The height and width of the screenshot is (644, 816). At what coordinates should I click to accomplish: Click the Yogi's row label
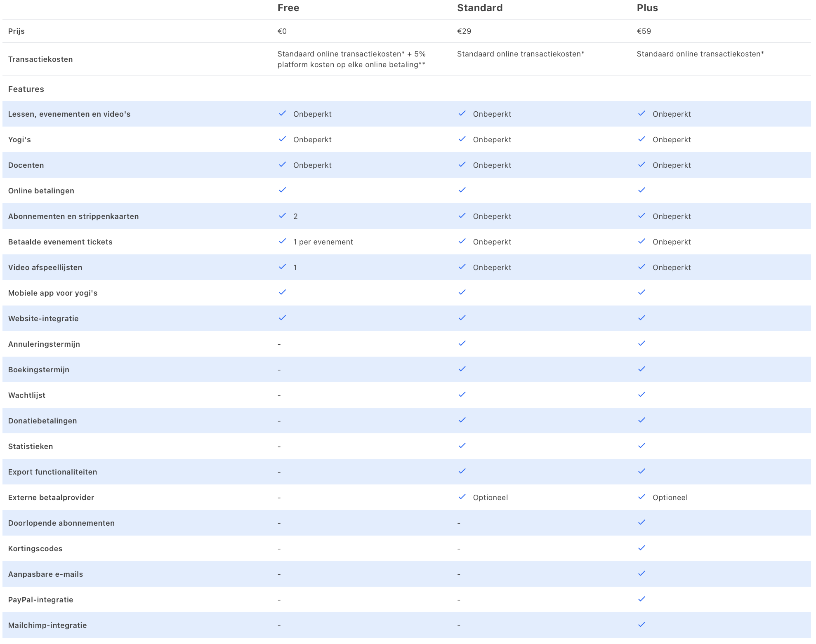(x=19, y=140)
